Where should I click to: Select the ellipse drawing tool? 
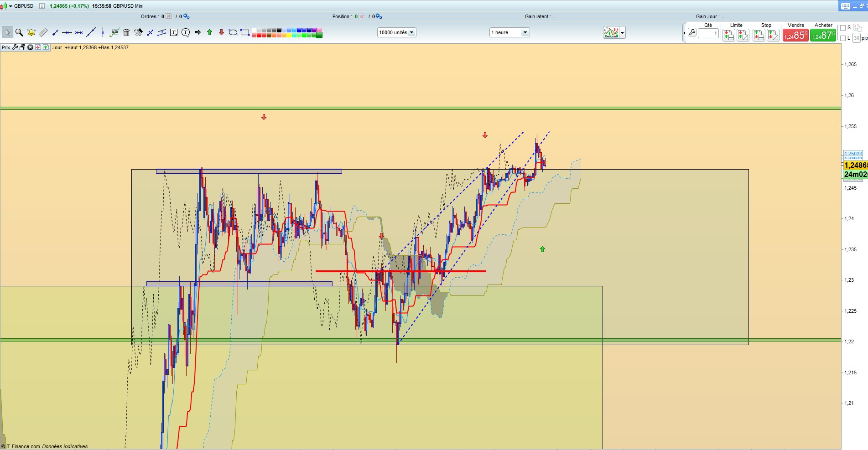coord(233,32)
